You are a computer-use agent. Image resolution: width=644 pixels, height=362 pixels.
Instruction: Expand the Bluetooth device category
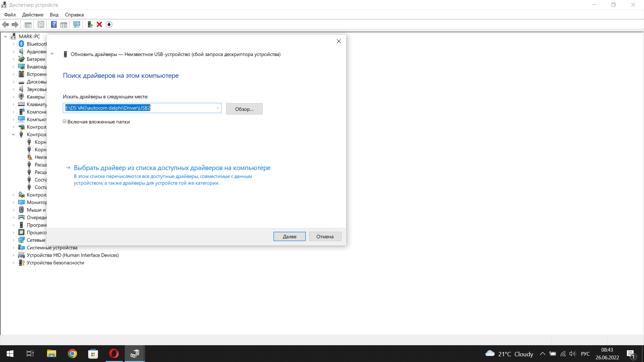pyautogui.click(x=13, y=44)
